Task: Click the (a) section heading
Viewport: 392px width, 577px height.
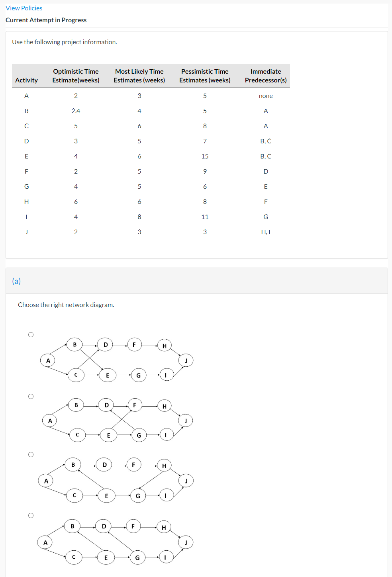Action: (x=17, y=281)
